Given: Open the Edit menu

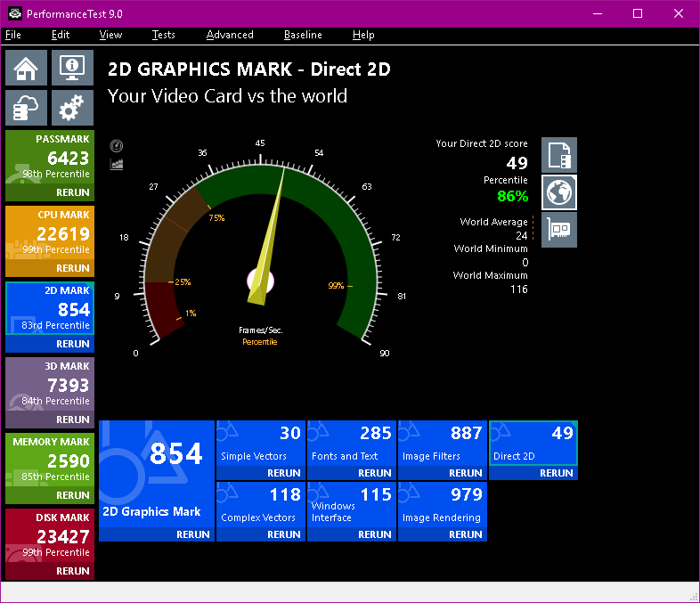Looking at the screenshot, I should tap(61, 35).
